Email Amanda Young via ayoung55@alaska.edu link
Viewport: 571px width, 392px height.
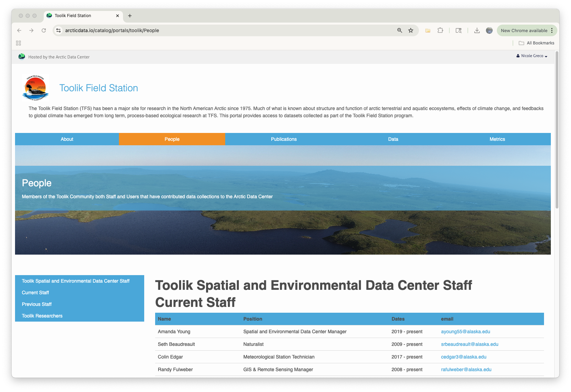[x=465, y=332]
